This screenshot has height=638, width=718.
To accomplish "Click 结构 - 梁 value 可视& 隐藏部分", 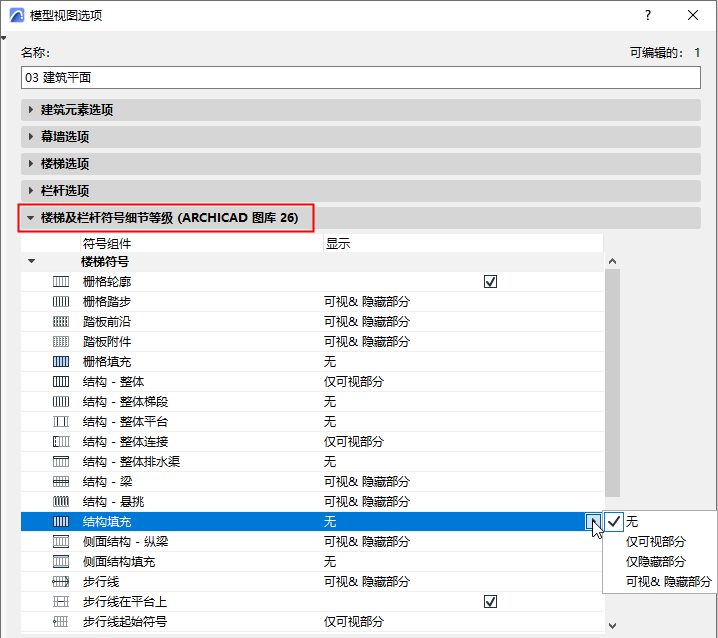I will point(367,482).
